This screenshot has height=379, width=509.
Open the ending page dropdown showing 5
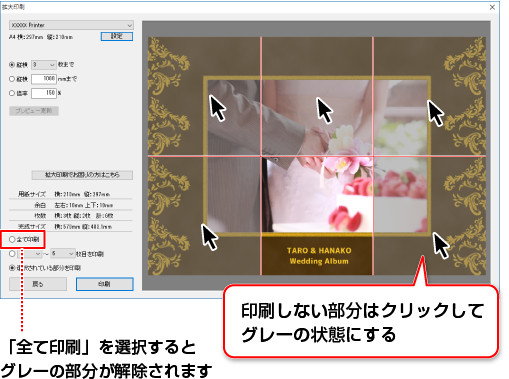point(63,254)
